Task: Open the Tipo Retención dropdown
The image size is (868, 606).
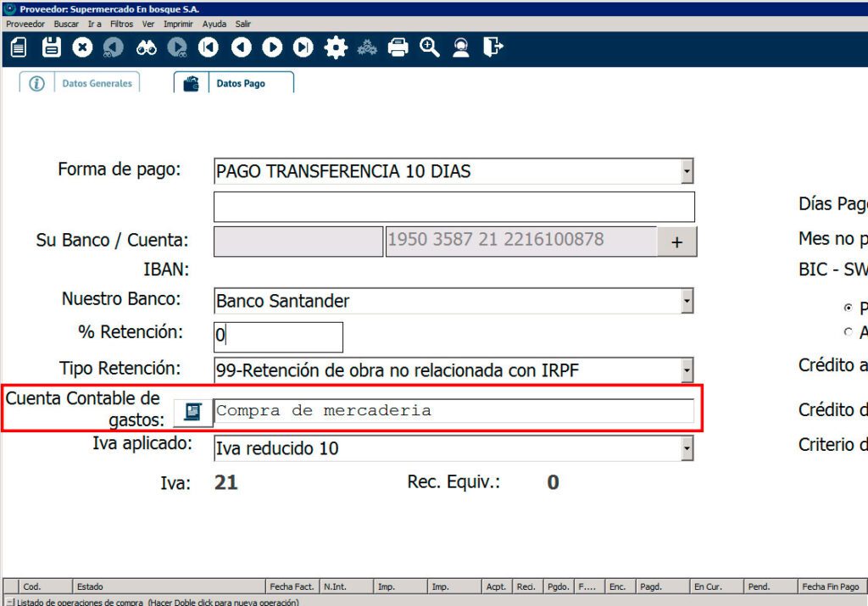Action: pyautogui.click(x=687, y=370)
